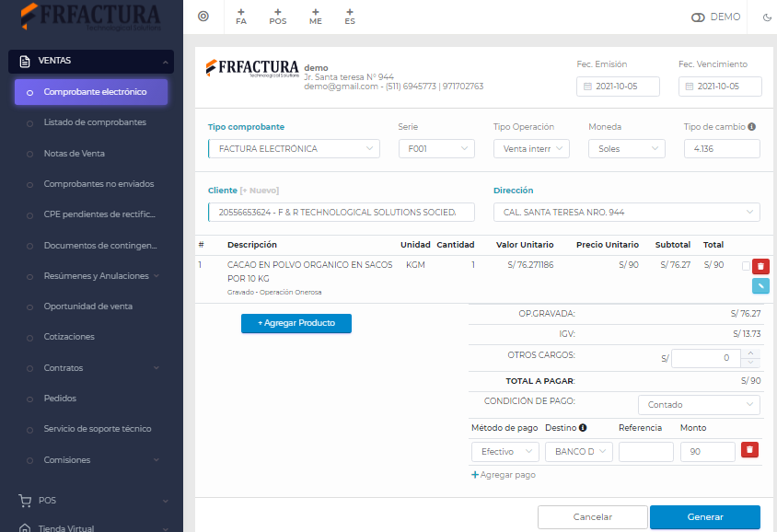The image size is (777, 532).
Task: Open the Serie F001 dropdown
Action: 436,148
